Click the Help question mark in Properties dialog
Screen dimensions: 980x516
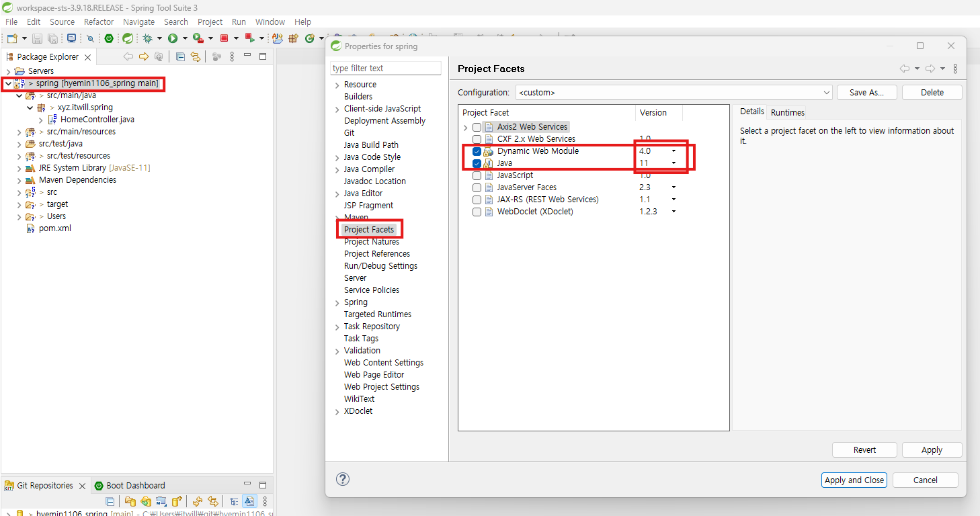click(x=343, y=479)
